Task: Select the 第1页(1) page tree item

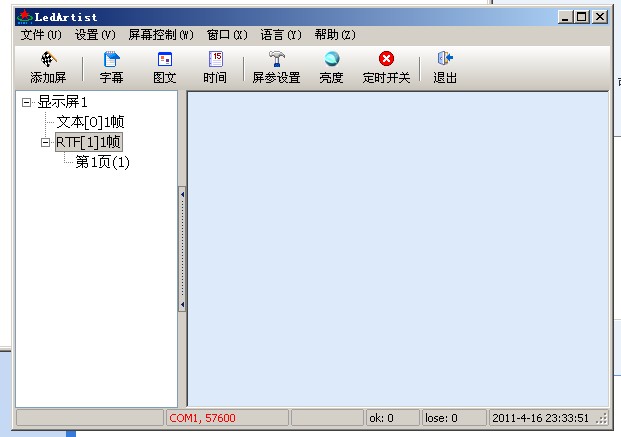Action: coord(103,162)
